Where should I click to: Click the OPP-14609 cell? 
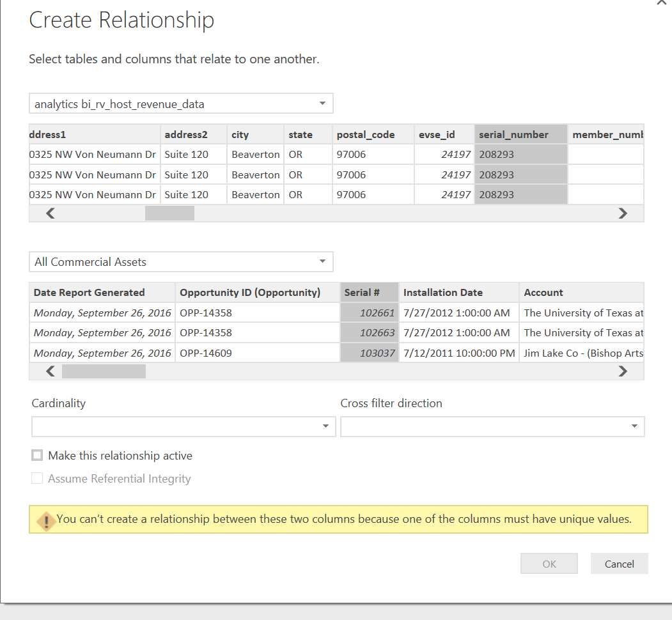(258, 353)
